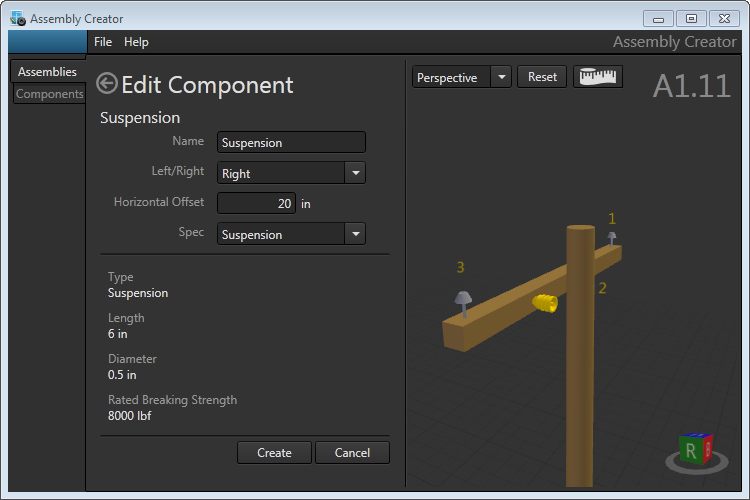Click the ruler measurement tool icon

click(x=597, y=77)
